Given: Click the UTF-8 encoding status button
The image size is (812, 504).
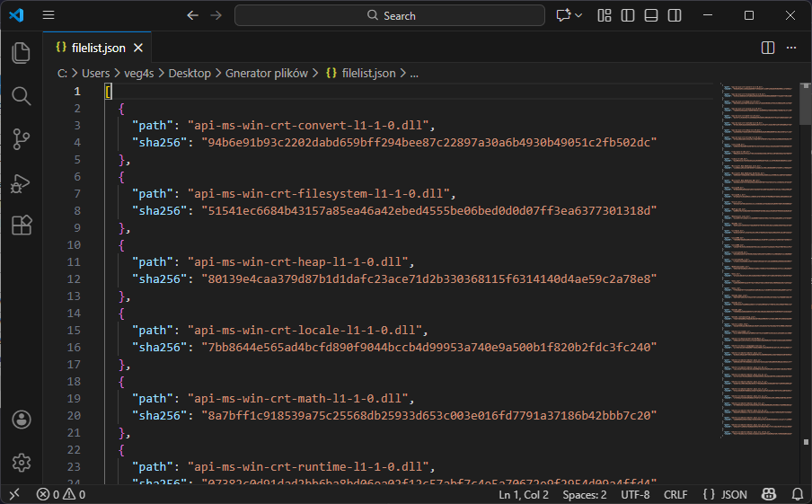Looking at the screenshot, I should point(635,494).
